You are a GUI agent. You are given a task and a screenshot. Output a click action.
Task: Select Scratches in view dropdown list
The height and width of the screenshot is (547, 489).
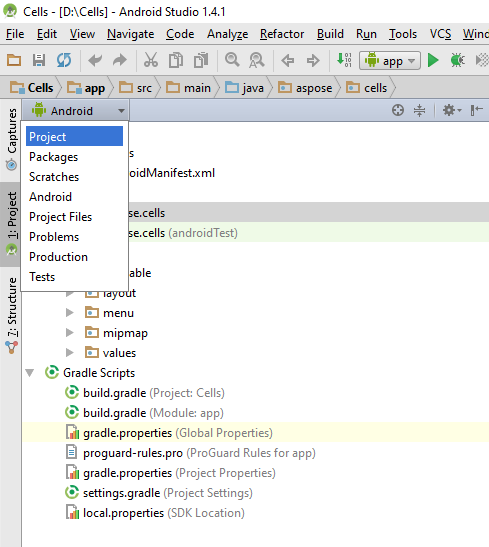pyautogui.click(x=74, y=177)
